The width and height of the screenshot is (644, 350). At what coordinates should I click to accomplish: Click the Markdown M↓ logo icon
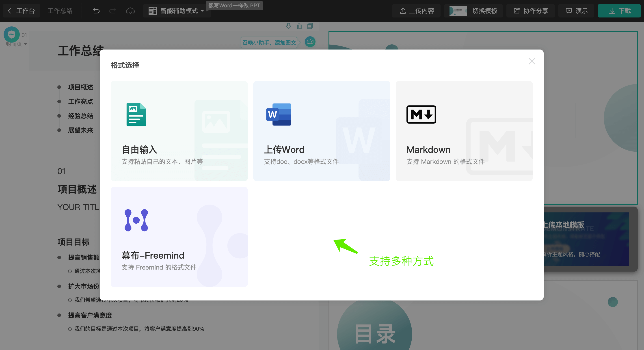pyautogui.click(x=421, y=115)
